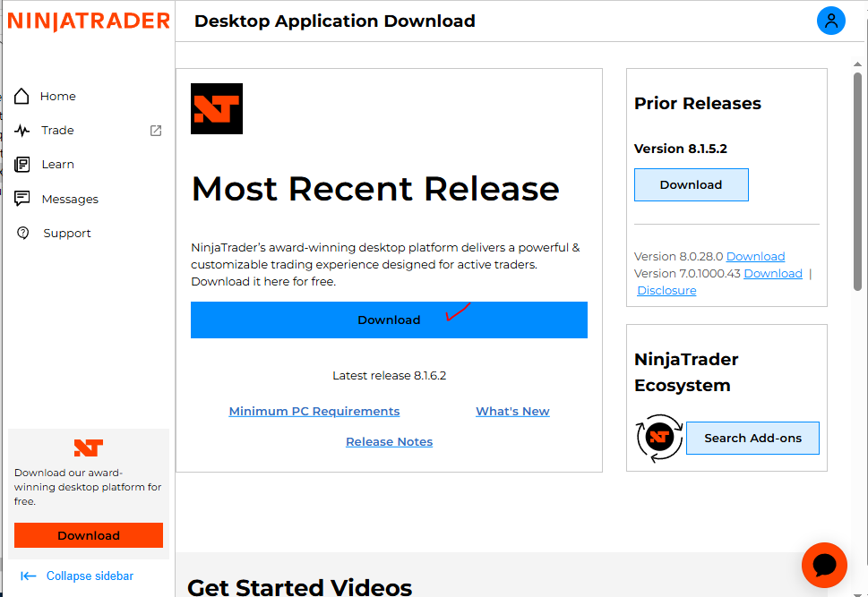Click the Ecosystem circular arrows NT icon
The width and height of the screenshot is (868, 597).
(658, 438)
